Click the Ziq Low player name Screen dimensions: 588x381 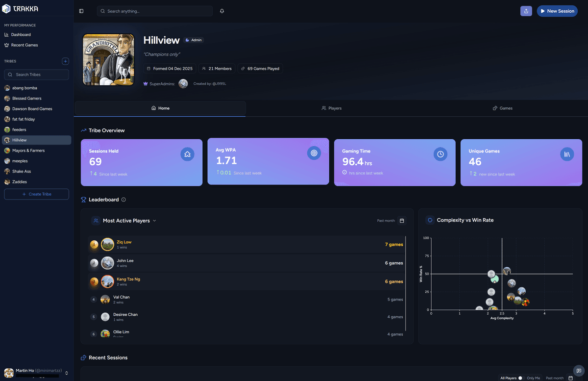tap(124, 242)
